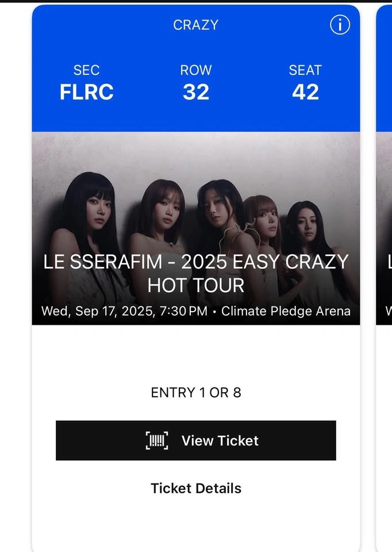Tap the barcode icon on View Ticket
This screenshot has width=392, height=552.
(x=157, y=440)
